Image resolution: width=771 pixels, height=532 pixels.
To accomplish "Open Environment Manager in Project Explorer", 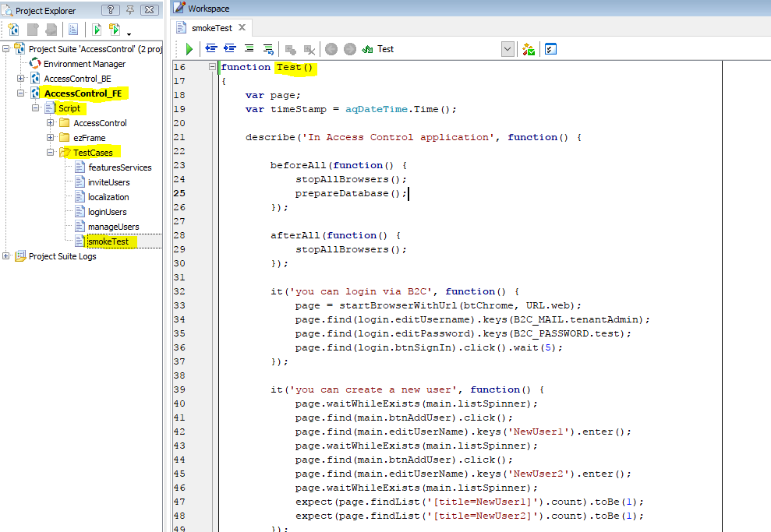I will 84,64.
